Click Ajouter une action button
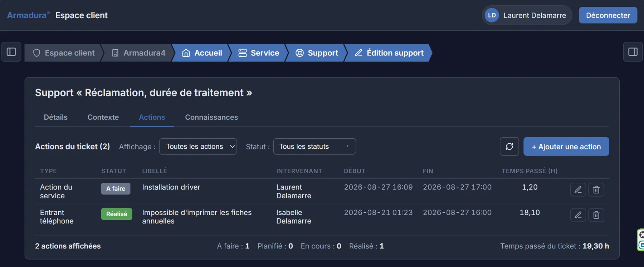The image size is (644, 267). (x=566, y=147)
